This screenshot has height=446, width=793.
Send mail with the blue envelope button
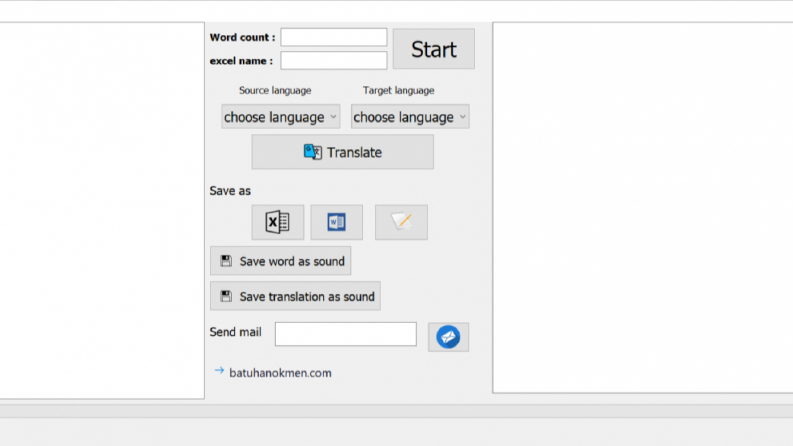coord(448,337)
